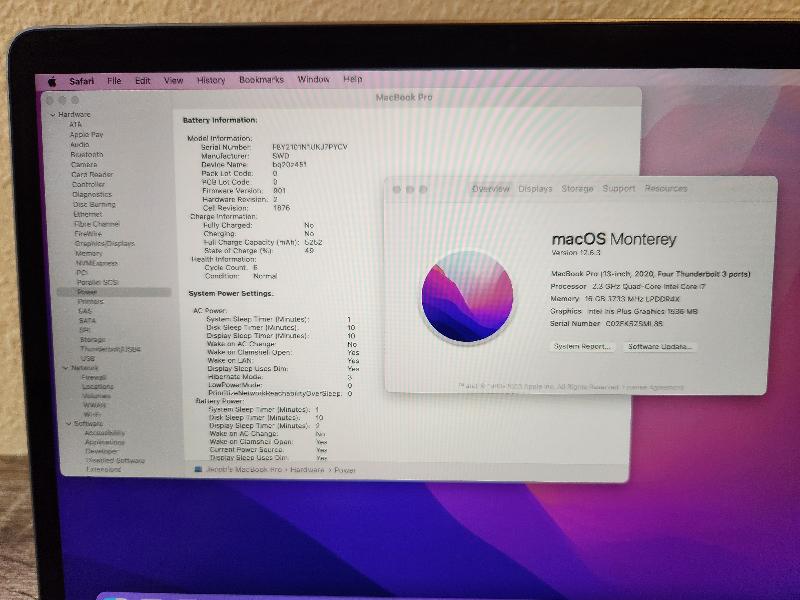Select USB in the sidebar
This screenshot has width=800, height=600.
point(87,359)
